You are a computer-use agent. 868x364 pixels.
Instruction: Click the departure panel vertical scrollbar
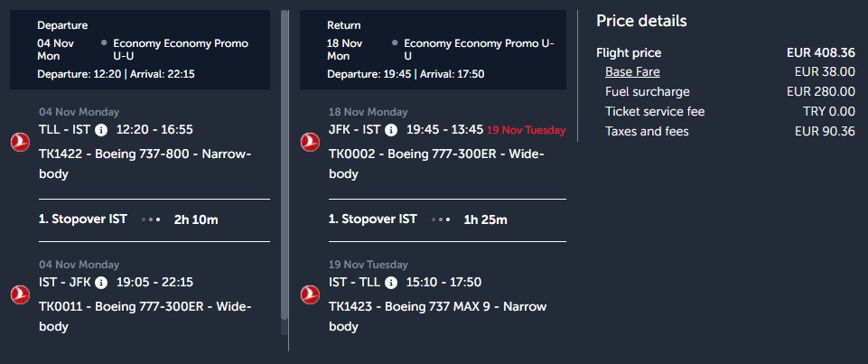coord(285,163)
